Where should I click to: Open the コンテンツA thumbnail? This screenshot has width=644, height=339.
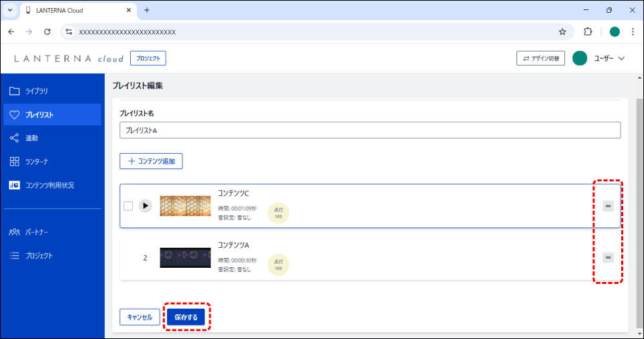coord(185,257)
